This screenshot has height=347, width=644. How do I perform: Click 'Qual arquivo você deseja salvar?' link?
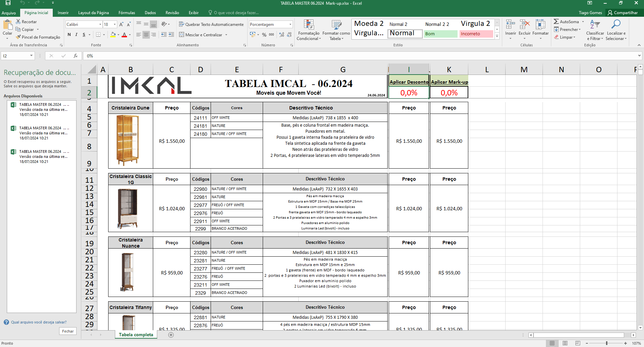[39, 322]
